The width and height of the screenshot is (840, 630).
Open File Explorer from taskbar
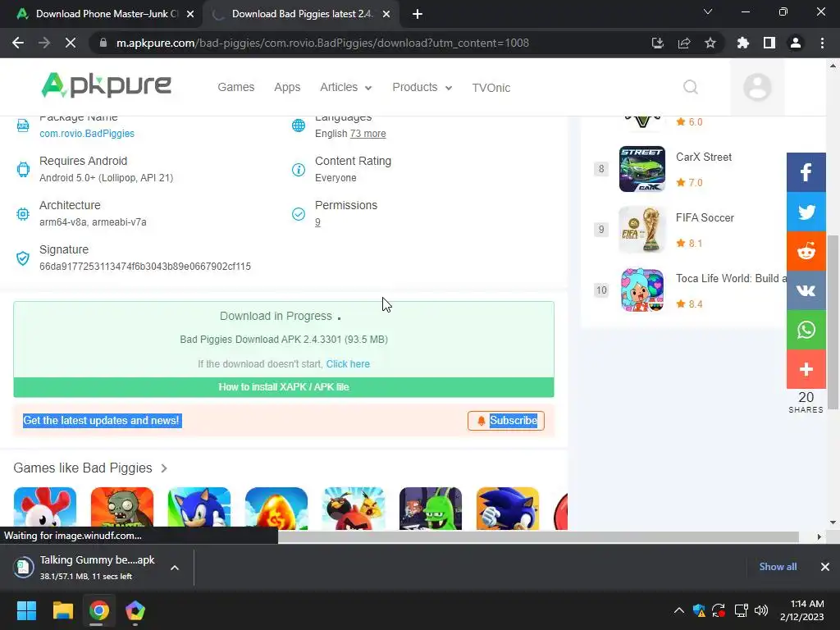tap(62, 610)
